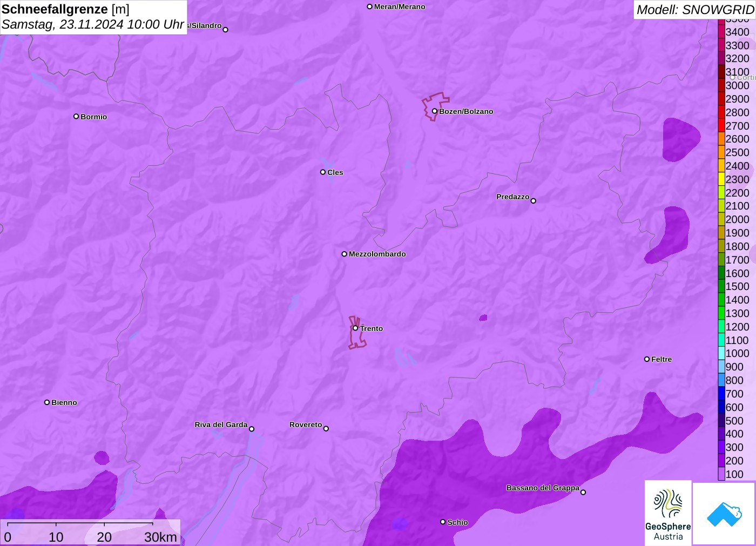The height and width of the screenshot is (546, 756).
Task: Select the 2300 m yellow legend swatch
Action: pos(721,179)
